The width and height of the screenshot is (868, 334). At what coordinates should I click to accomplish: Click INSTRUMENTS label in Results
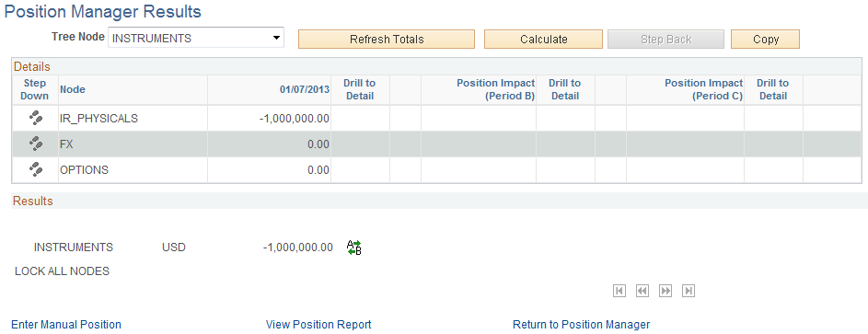(74, 248)
